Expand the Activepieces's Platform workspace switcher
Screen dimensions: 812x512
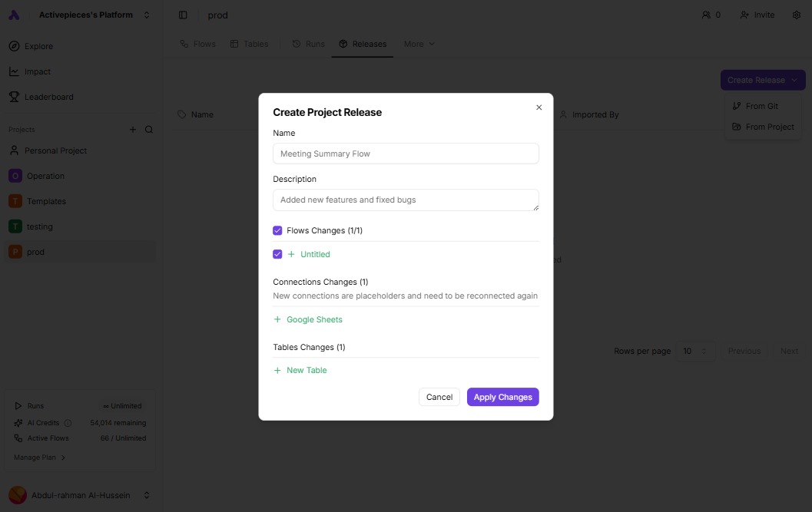tap(85, 15)
